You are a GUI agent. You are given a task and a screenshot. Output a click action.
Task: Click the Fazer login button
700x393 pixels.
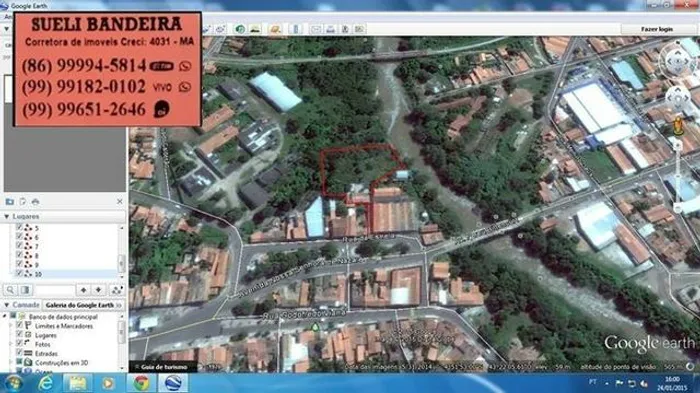tap(657, 29)
